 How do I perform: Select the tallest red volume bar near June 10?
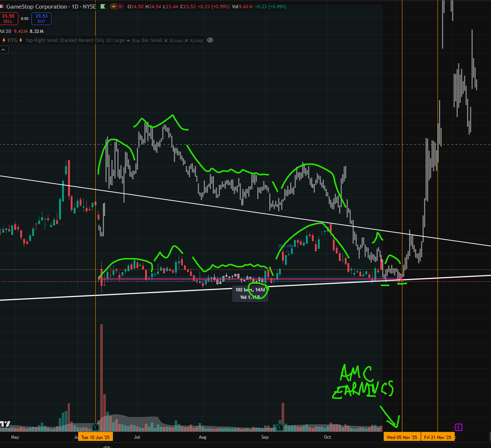(101, 378)
